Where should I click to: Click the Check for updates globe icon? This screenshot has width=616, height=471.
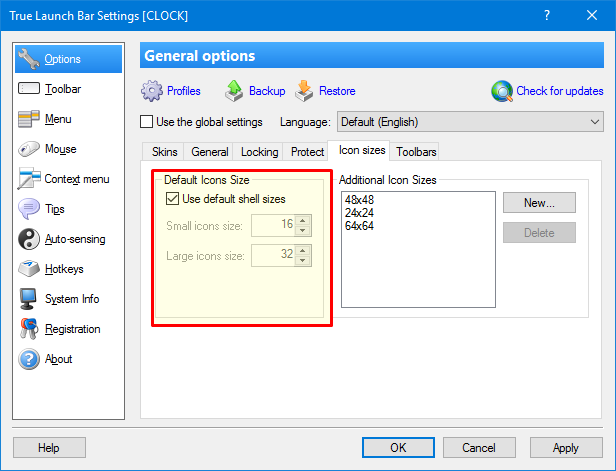coord(502,91)
